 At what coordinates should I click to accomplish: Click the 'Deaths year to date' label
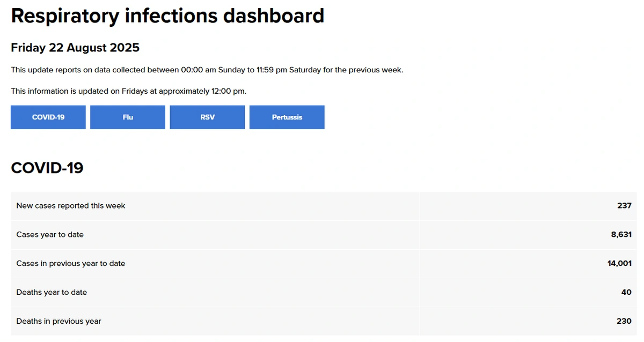click(52, 293)
